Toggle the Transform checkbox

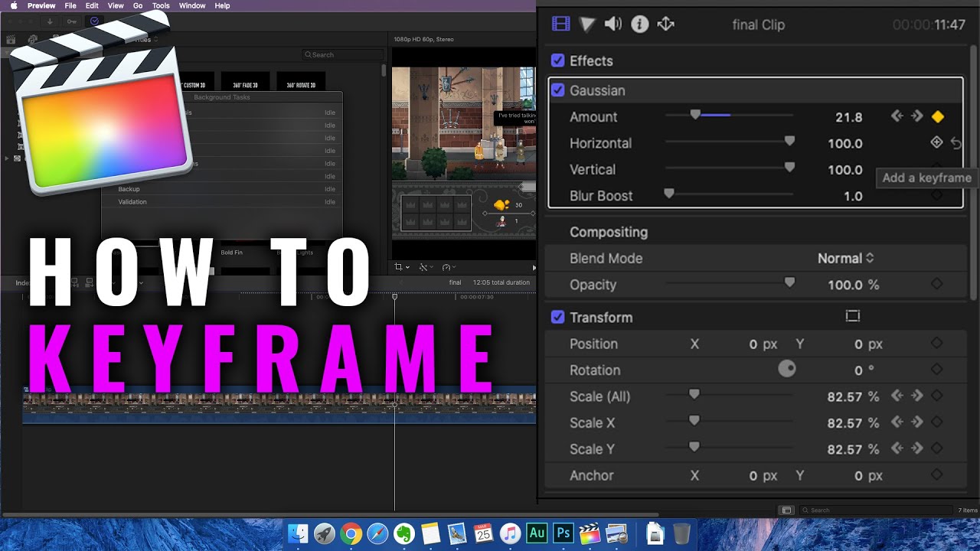pyautogui.click(x=558, y=317)
